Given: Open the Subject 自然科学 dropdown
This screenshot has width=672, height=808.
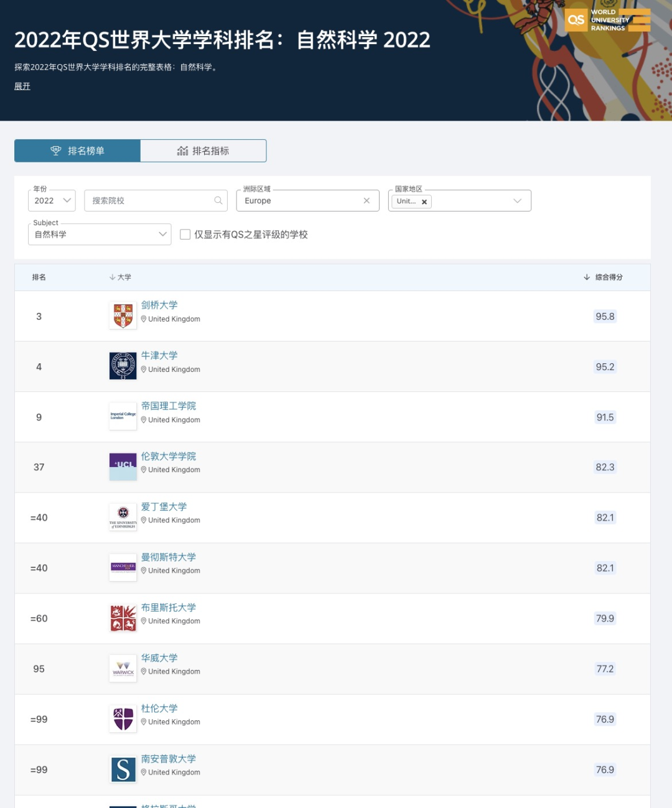Looking at the screenshot, I should 100,235.
